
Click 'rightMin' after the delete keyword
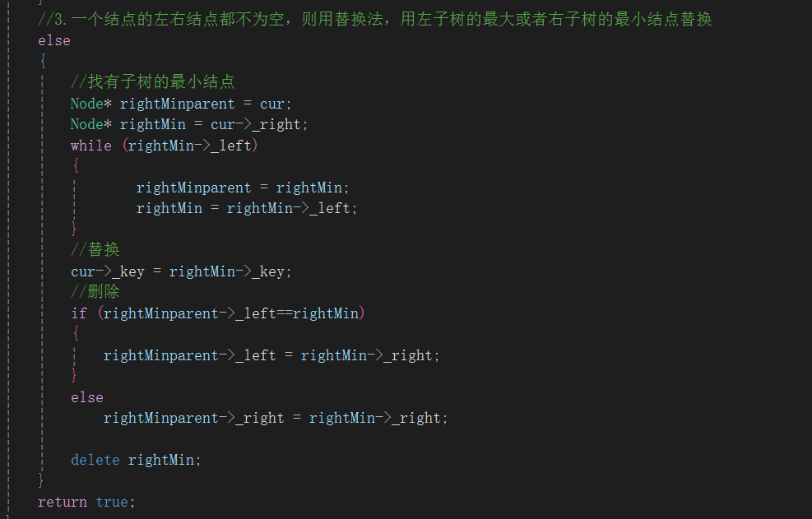[160, 460]
